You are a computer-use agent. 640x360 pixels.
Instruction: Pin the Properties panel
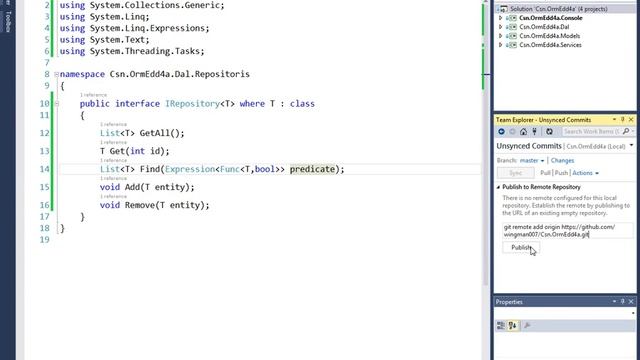(623, 302)
